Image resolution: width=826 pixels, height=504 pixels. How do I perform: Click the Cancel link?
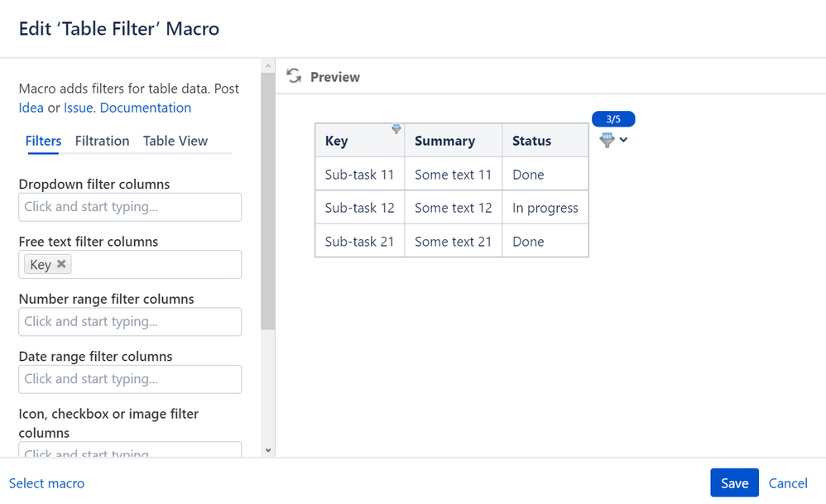(788, 483)
